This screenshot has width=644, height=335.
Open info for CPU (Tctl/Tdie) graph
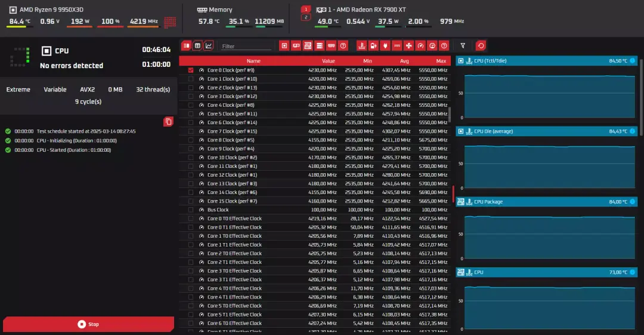pos(633,61)
